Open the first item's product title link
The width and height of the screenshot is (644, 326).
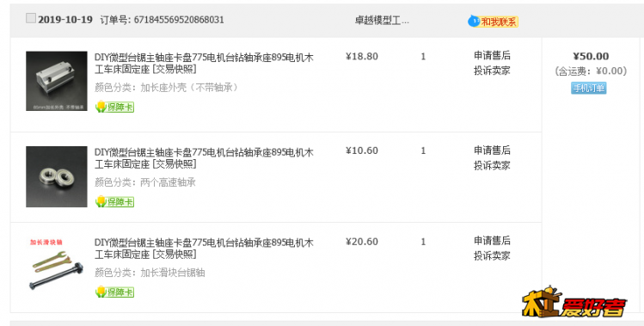point(204,64)
